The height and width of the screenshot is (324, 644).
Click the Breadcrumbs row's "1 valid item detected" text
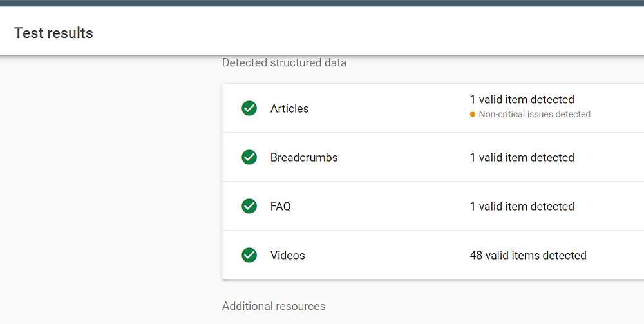522,157
